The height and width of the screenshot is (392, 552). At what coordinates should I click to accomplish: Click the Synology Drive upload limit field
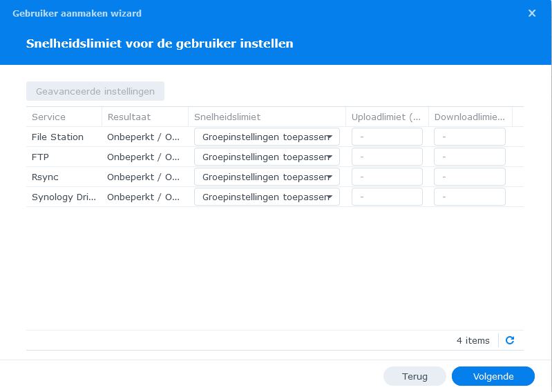[x=387, y=197]
